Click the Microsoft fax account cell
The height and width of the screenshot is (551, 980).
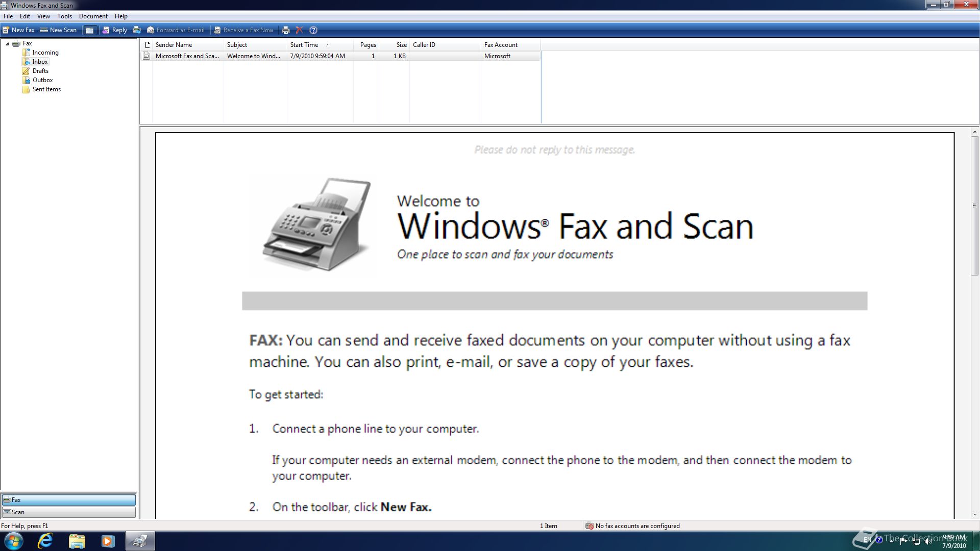497,56
